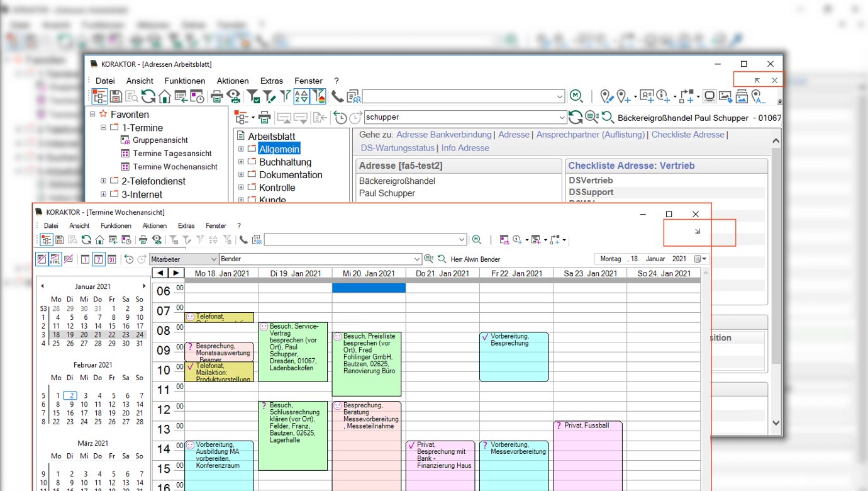Open Gruppenansicht in Favoriten tree
Image resolution: width=868 pixels, height=491 pixels.
click(x=160, y=140)
